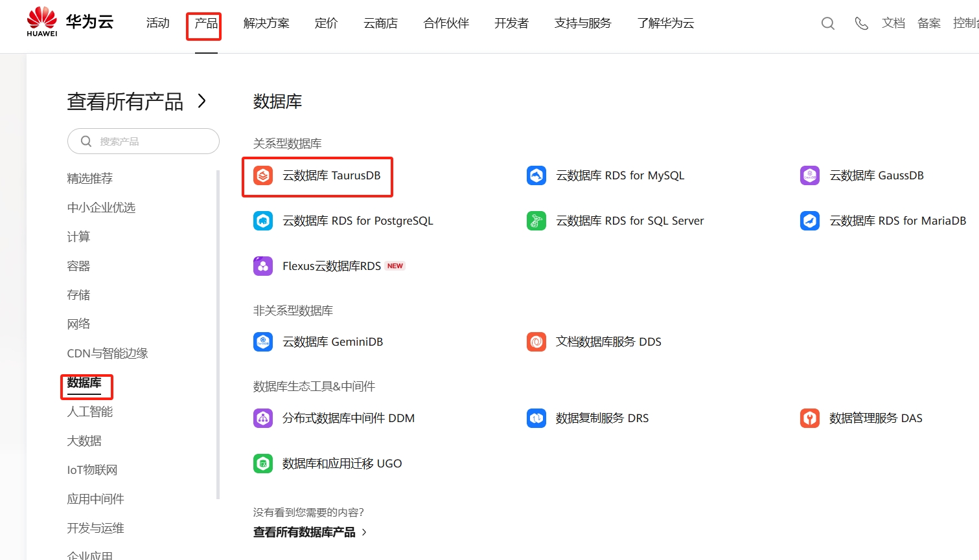Image resolution: width=979 pixels, height=560 pixels.
Task: Click the GeminiDB product icon
Action: 263,342
